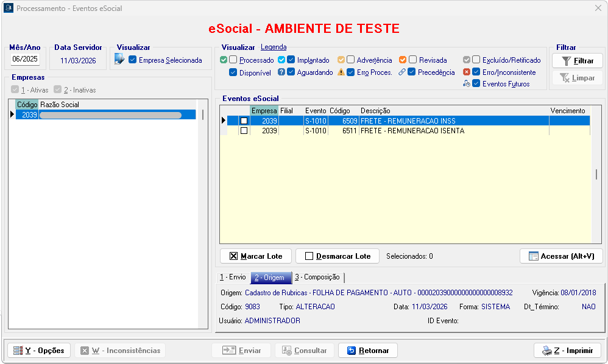The width and height of the screenshot is (608, 364).
Task: Click the Marcar Lote X icon
Action: (233, 256)
